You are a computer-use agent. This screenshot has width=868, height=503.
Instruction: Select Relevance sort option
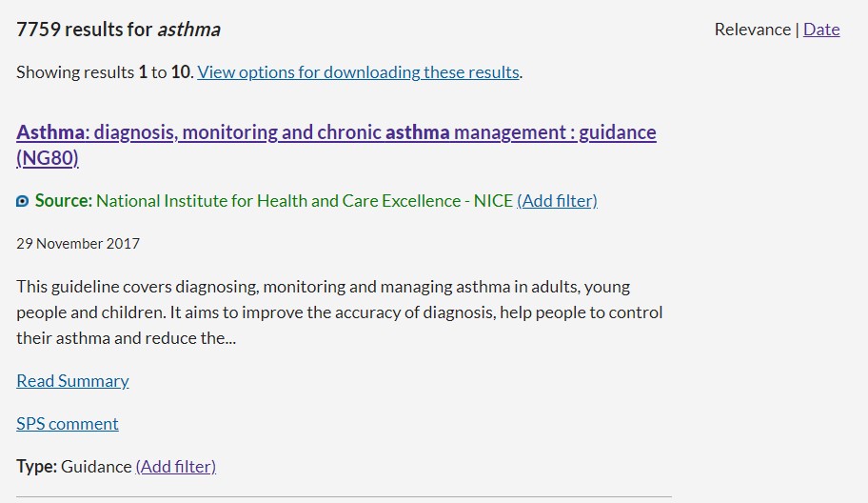pos(752,30)
